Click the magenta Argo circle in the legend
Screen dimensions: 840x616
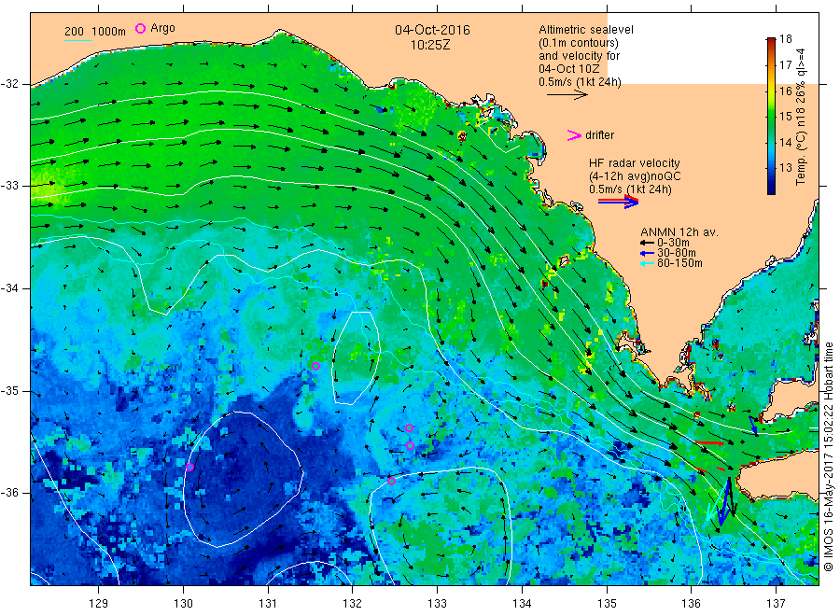pyautogui.click(x=140, y=28)
